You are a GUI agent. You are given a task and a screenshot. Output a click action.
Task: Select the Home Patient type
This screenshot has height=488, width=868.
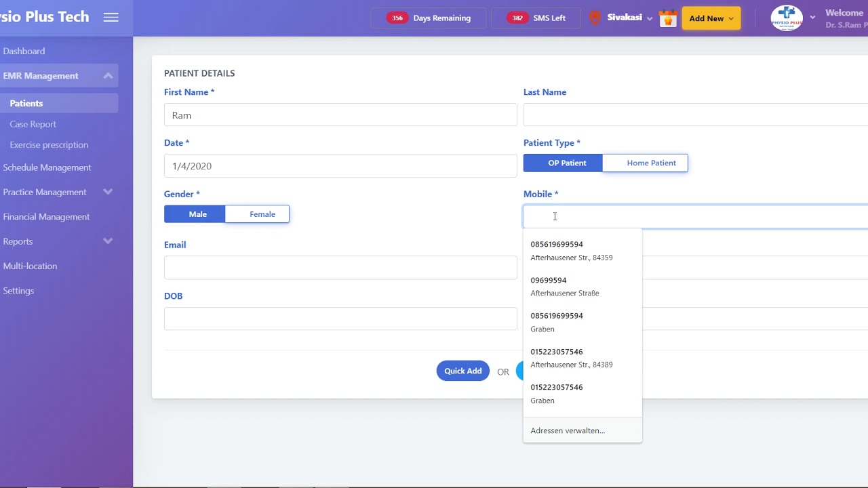point(645,163)
